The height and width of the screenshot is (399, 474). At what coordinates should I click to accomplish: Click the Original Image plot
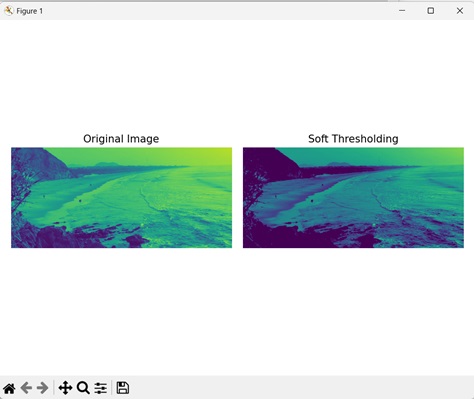pos(121,198)
